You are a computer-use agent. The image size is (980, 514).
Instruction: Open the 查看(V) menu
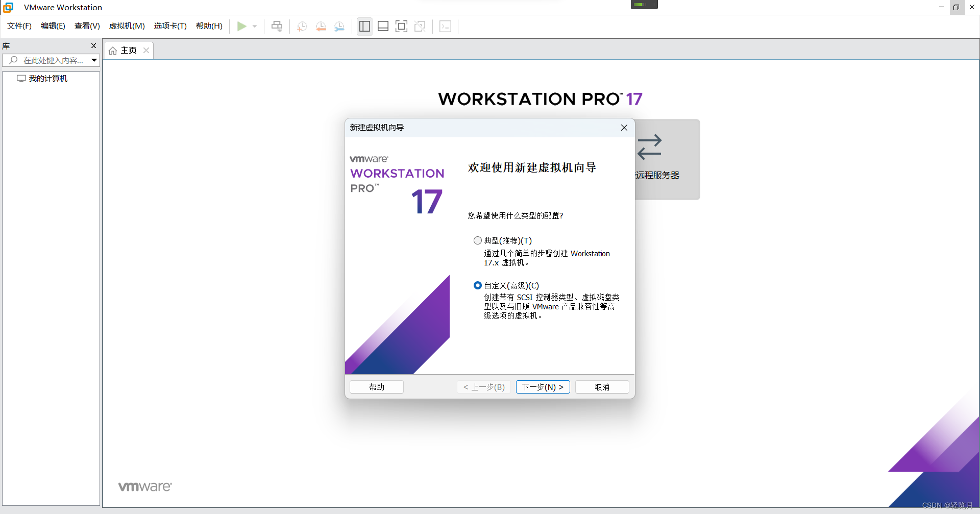(87, 26)
